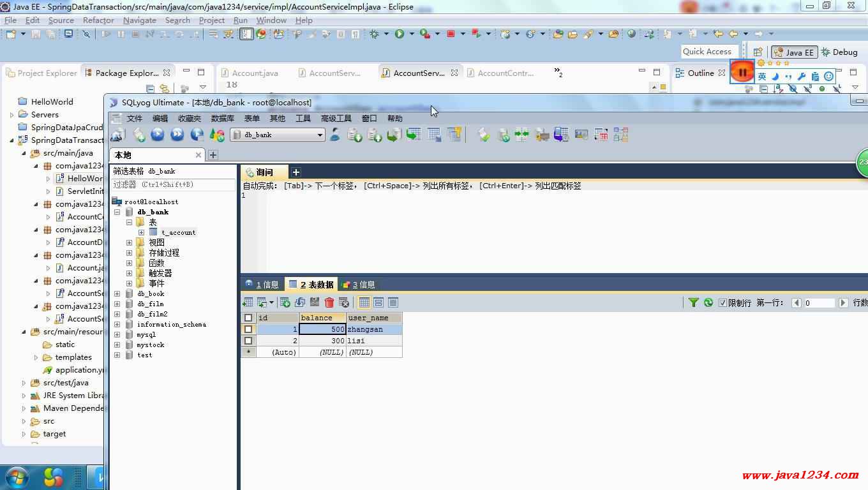Select the balance cell showing 500
The image size is (868, 490).
click(x=322, y=329)
